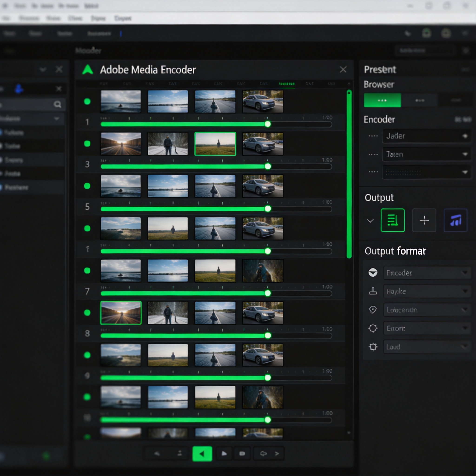Viewport: 476px width, 476px height.
Task: Expand the left panel chevron next to X
Action: pyautogui.click(x=43, y=69)
